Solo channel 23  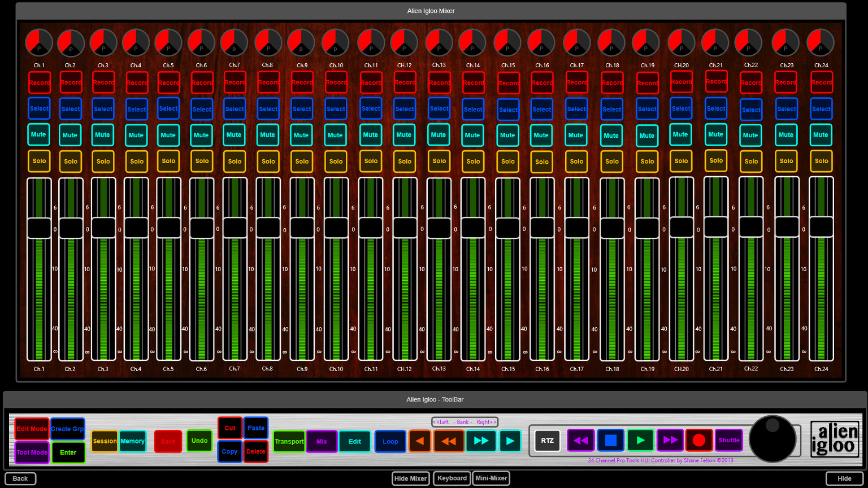pos(786,161)
